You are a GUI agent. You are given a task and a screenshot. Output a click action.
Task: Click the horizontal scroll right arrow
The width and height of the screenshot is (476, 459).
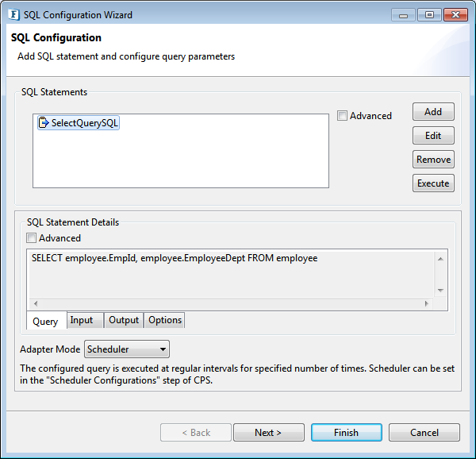tap(427, 303)
